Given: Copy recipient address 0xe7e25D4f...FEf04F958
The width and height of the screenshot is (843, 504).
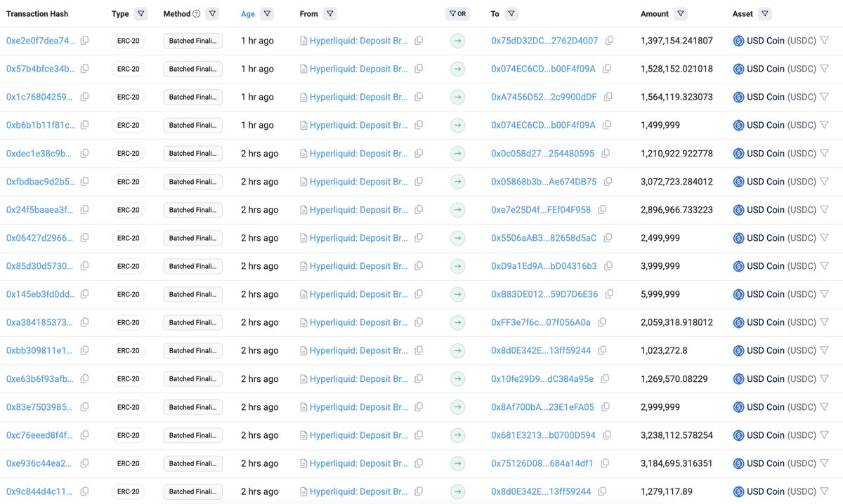Looking at the screenshot, I should coord(602,209).
